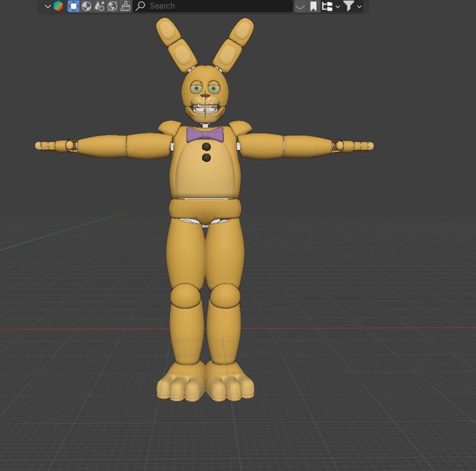Click the bookmark icon in the header

pos(313,6)
